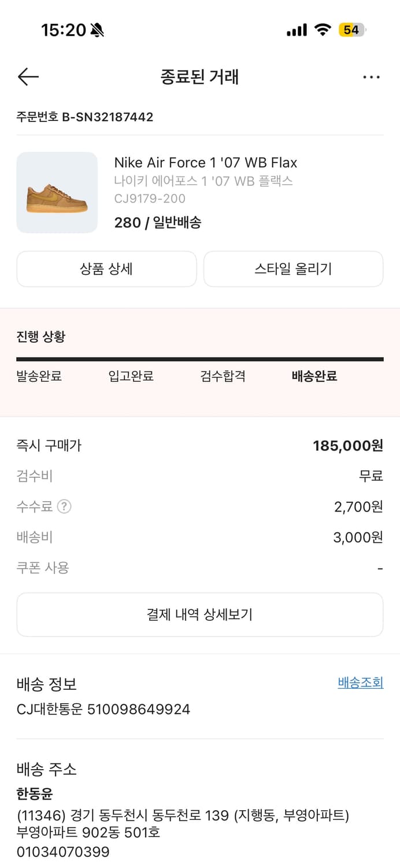Tap the progress bar above the delivery stages
This screenshot has height=868, width=400.
tap(200, 359)
